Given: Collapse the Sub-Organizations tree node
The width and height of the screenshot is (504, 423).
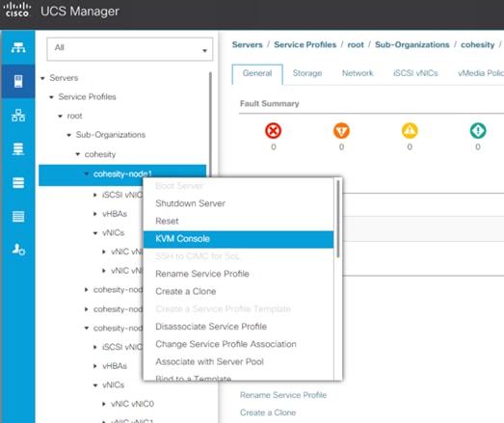Looking at the screenshot, I should [68, 135].
